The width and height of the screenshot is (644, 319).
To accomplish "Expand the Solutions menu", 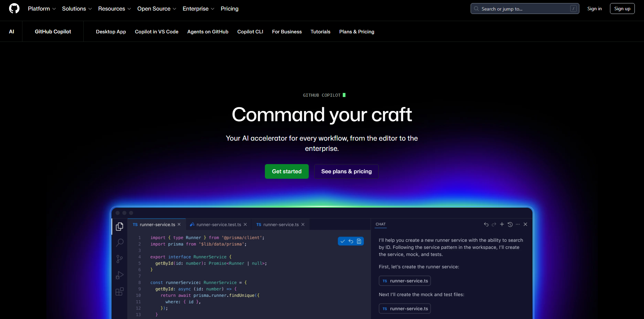I will [x=77, y=9].
